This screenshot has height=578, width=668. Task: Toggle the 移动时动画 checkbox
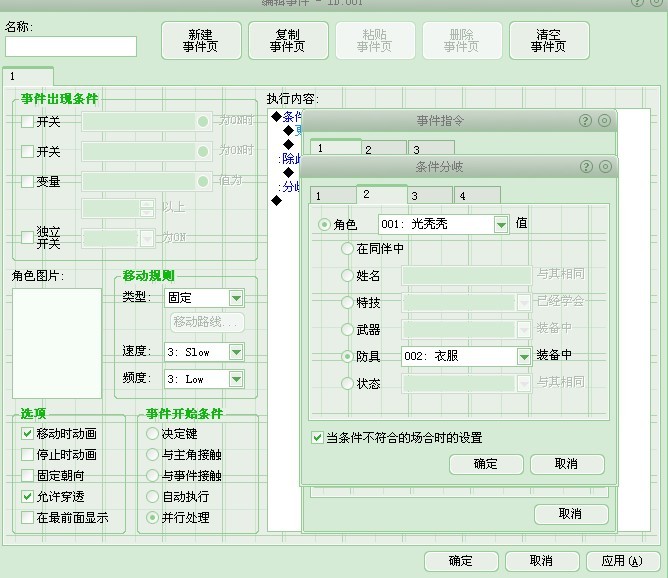pyautogui.click(x=27, y=434)
